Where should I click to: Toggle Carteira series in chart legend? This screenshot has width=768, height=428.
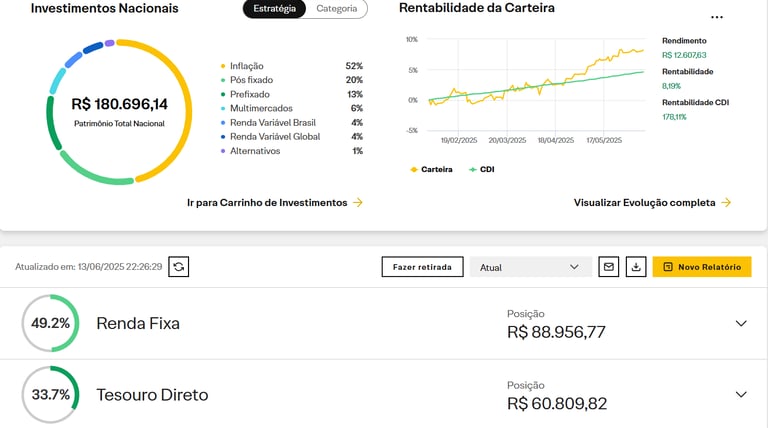(431, 169)
